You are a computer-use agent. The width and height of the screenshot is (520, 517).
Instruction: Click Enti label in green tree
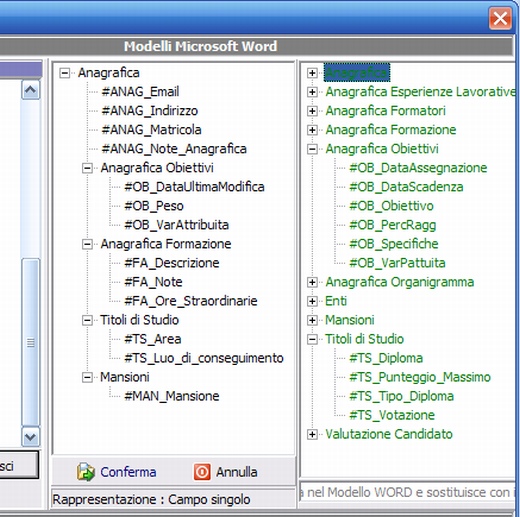click(x=336, y=301)
